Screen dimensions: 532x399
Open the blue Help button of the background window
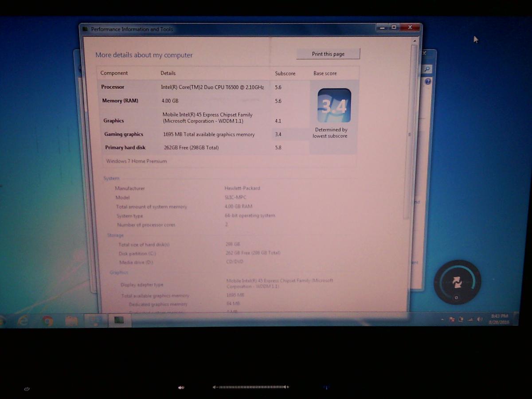428,82
